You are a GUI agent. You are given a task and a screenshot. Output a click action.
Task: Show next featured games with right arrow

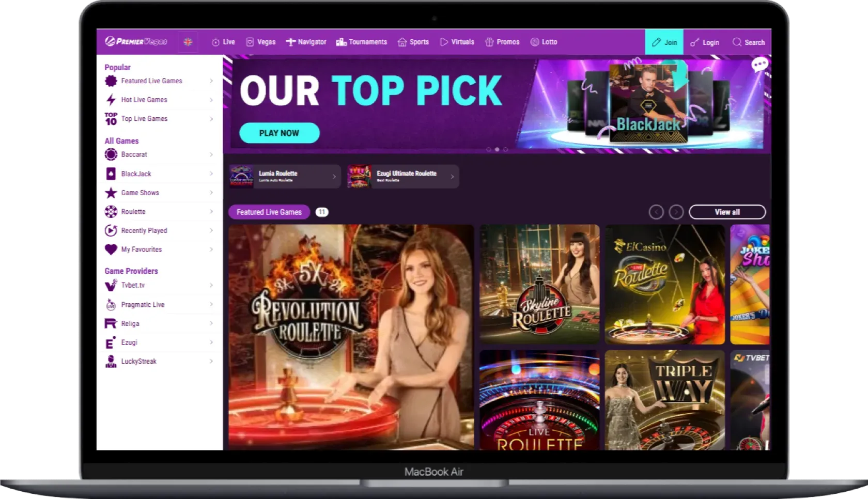[676, 212]
